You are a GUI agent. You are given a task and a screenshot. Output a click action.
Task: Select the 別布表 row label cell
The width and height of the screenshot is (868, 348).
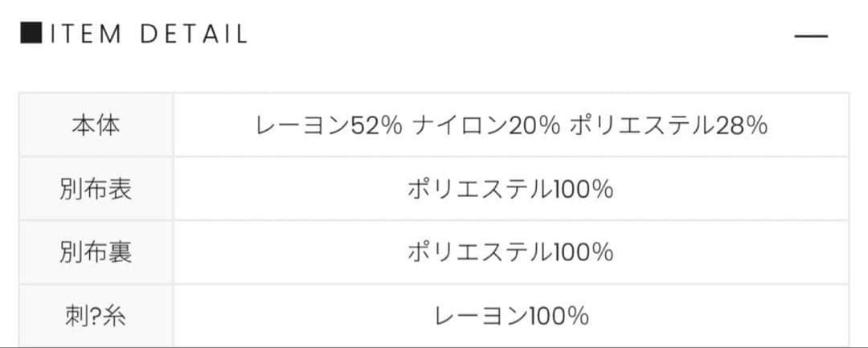96,190
